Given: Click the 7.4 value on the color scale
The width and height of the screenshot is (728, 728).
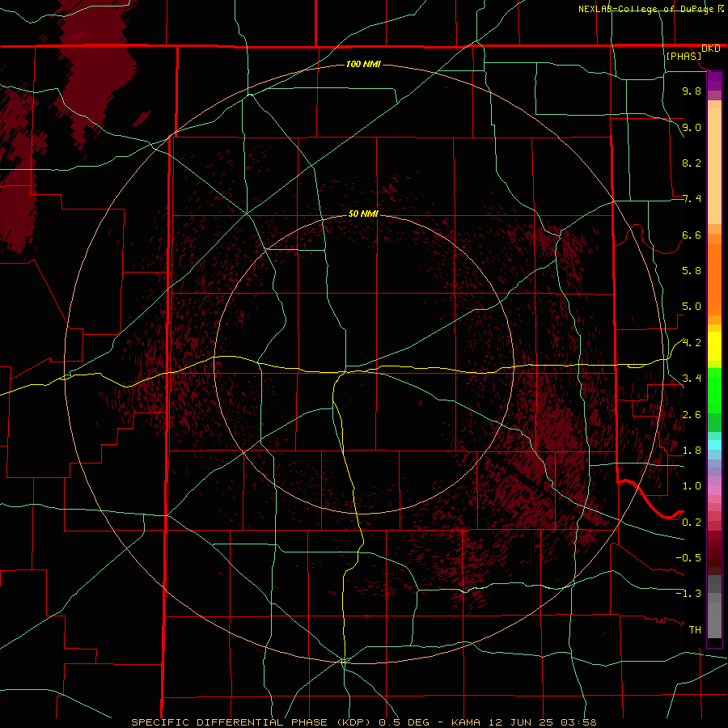Looking at the screenshot, I should (x=692, y=199).
